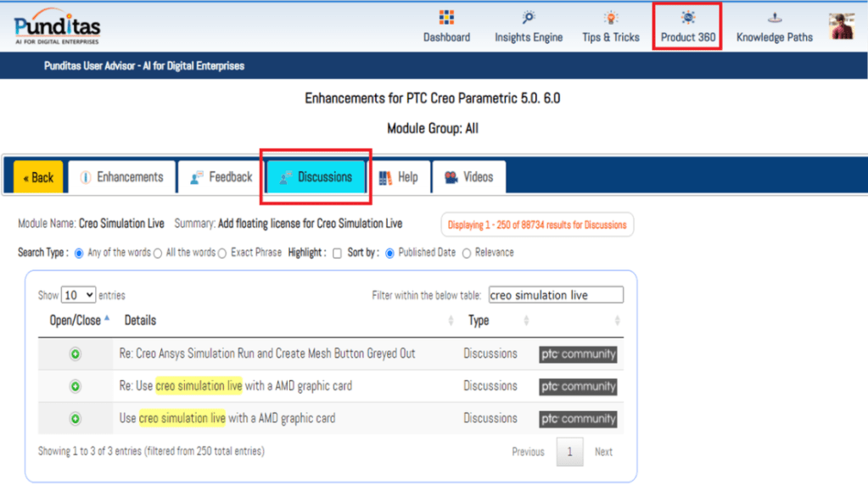Select the 'Exact Phrase' search type
This screenshot has height=485, width=868.
(x=222, y=253)
